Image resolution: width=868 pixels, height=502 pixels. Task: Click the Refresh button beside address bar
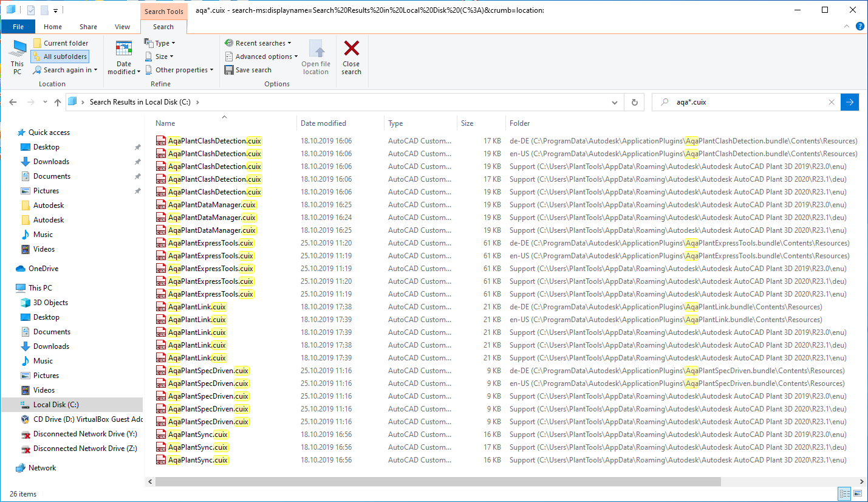pyautogui.click(x=635, y=102)
